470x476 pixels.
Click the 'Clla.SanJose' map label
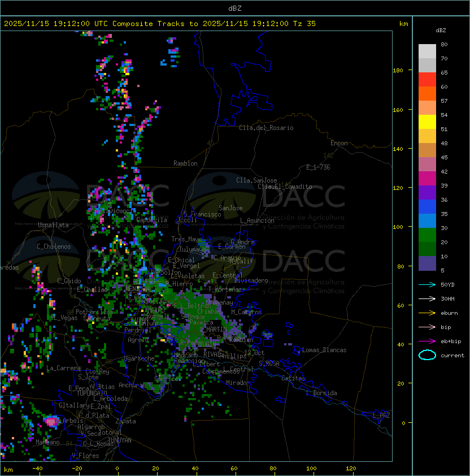256,180
